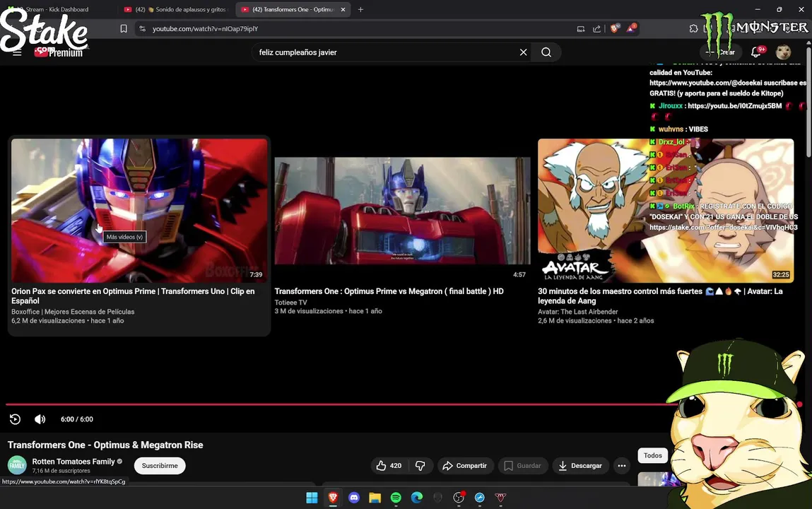
Task: Click the bookmark icon beside the address bar
Action: click(123, 29)
